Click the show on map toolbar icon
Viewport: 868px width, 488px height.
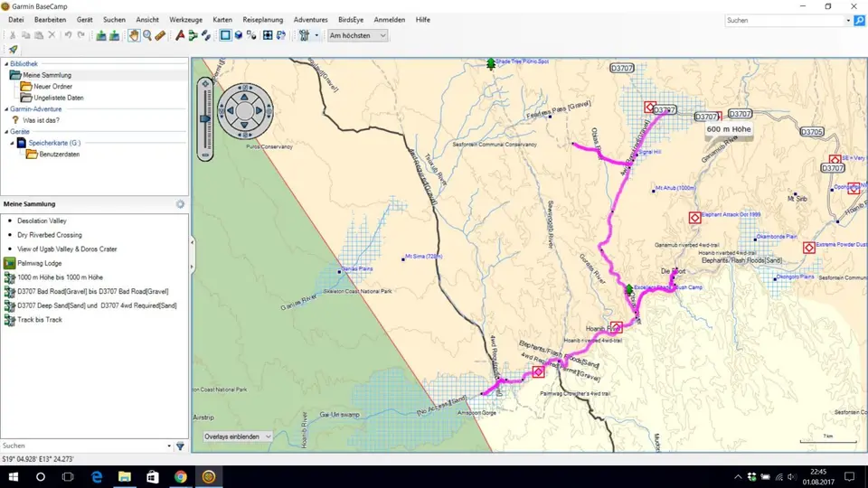[x=252, y=35]
